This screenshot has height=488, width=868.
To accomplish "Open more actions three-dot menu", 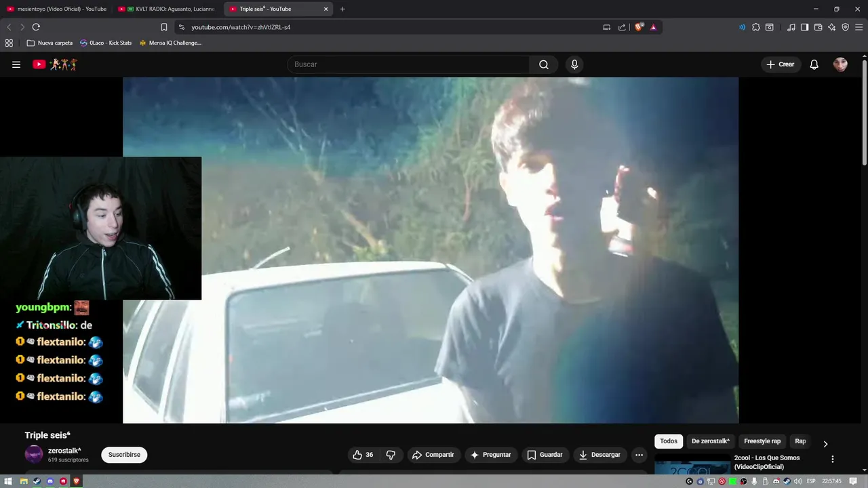I will pyautogui.click(x=639, y=455).
